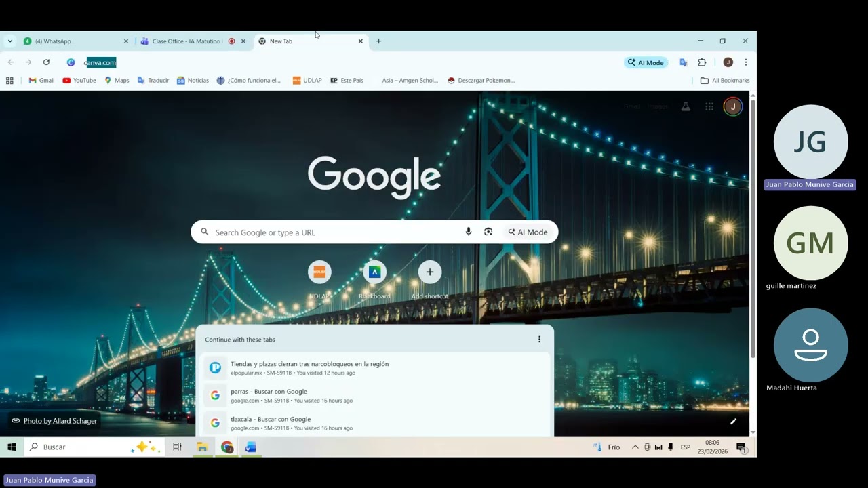Open the Chrome profile avatar in the toolbar
868x488 pixels.
pos(728,62)
